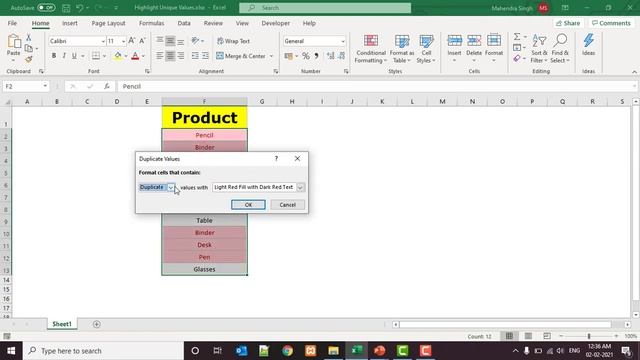Select the Sheet1 tab
The width and height of the screenshot is (640, 360).
click(x=62, y=324)
